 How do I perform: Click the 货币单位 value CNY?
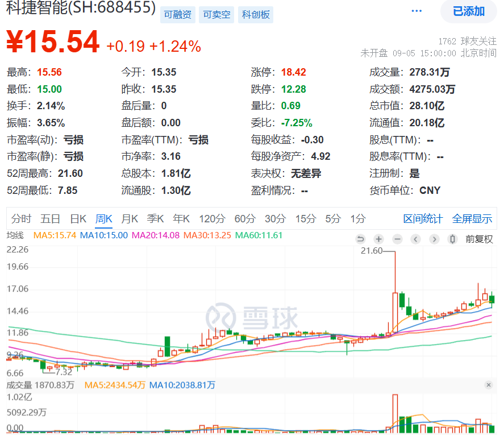430,190
